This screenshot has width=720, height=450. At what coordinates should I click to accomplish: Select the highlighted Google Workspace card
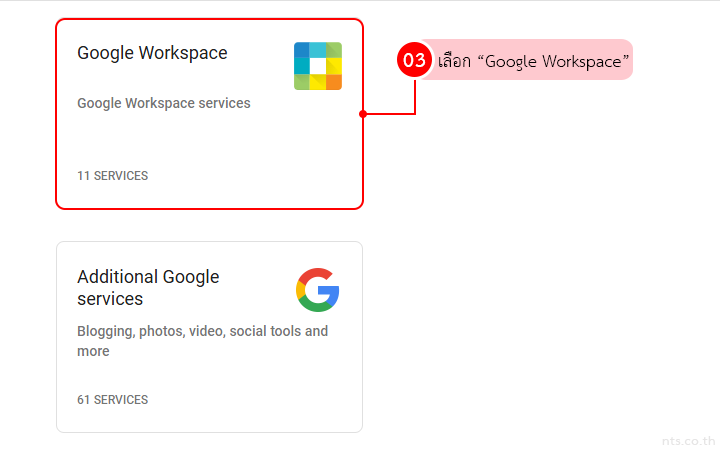point(209,140)
